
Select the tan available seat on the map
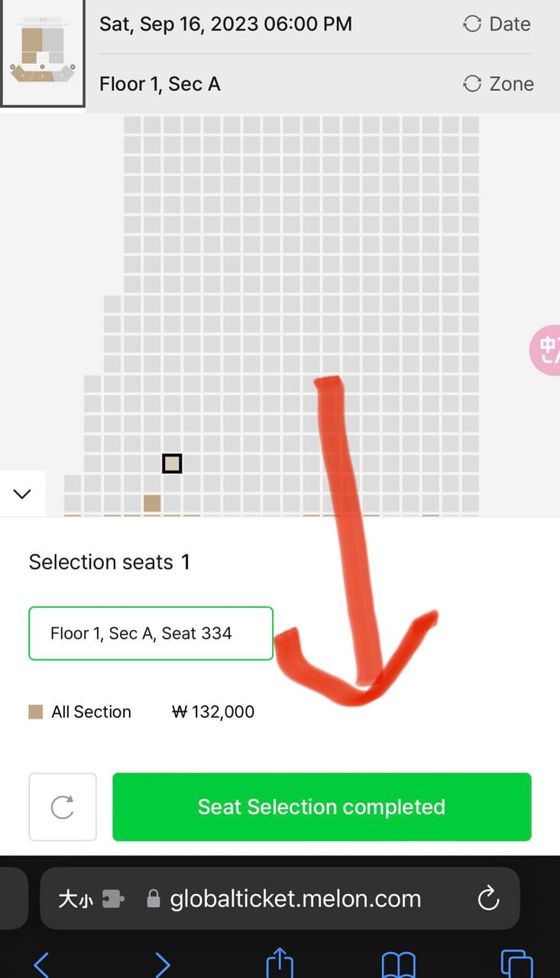point(151,502)
